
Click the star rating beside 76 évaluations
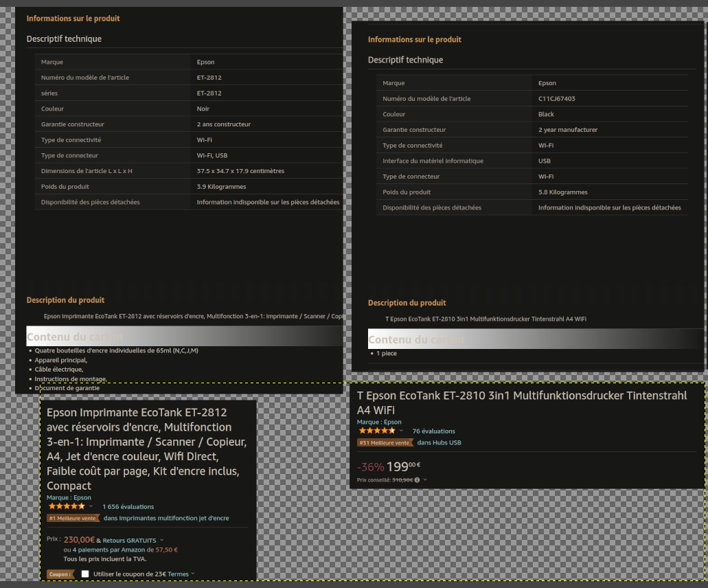[376, 431]
